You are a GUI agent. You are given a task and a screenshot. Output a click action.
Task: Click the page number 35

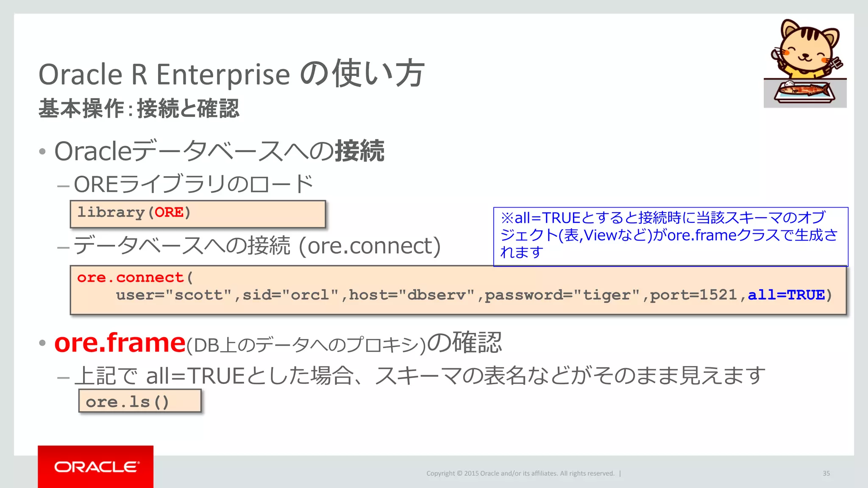pyautogui.click(x=826, y=474)
